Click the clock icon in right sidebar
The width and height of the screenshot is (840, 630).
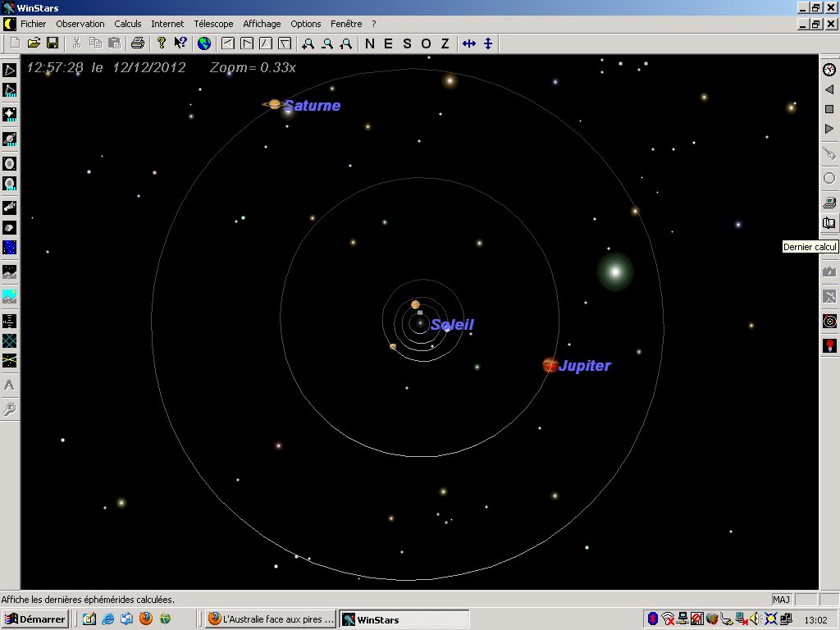pyautogui.click(x=829, y=70)
